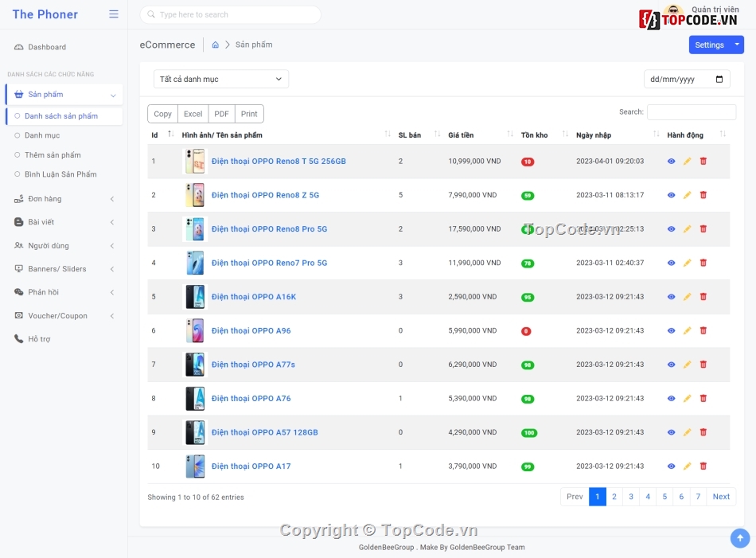The width and height of the screenshot is (756, 558).
Task: Open the Tất cả danh mục category dropdown
Action: click(x=221, y=80)
